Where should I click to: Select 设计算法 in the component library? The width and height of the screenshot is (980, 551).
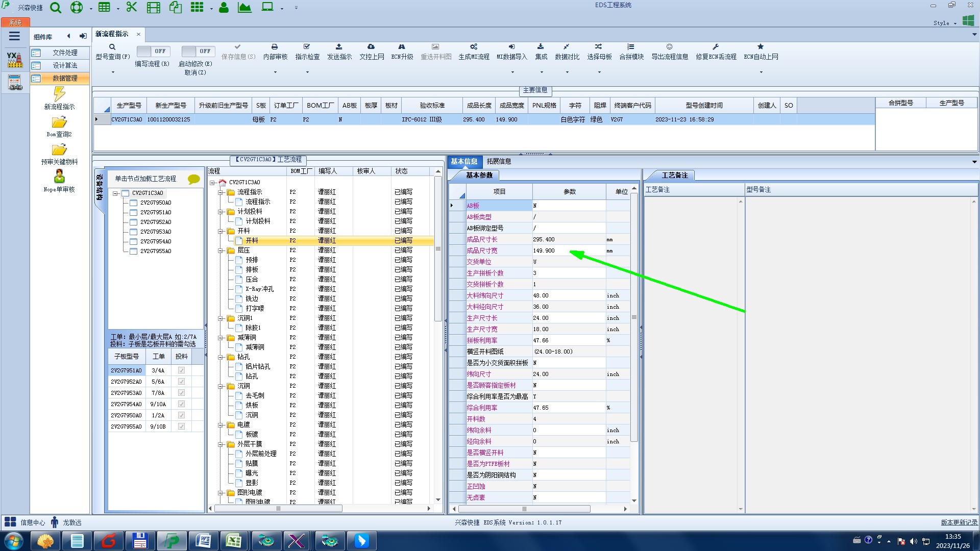coord(65,65)
